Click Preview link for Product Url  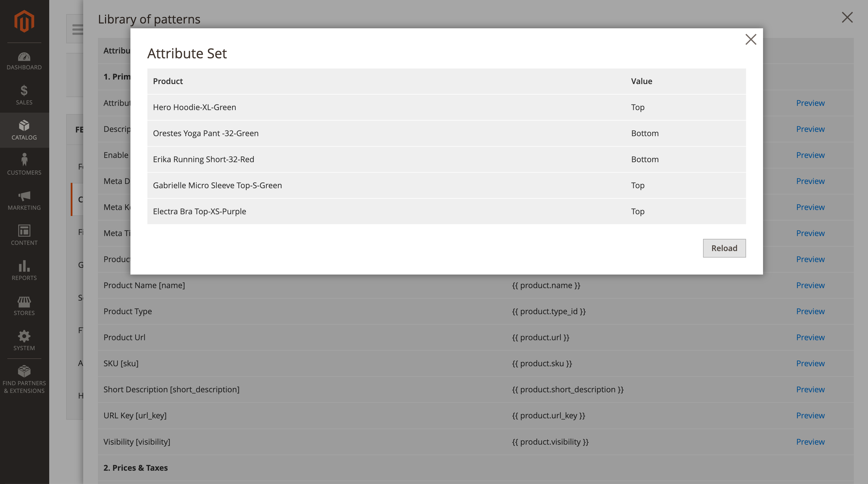click(x=810, y=337)
